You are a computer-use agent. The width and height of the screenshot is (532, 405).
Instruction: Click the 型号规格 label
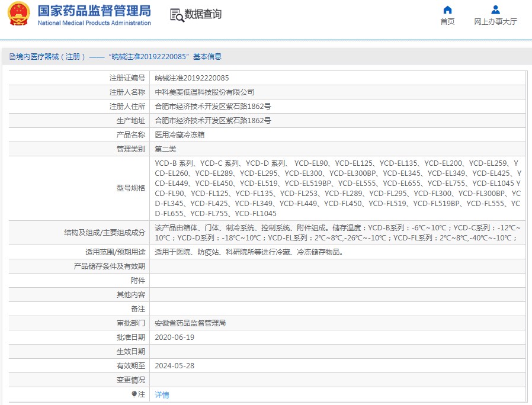coord(131,188)
